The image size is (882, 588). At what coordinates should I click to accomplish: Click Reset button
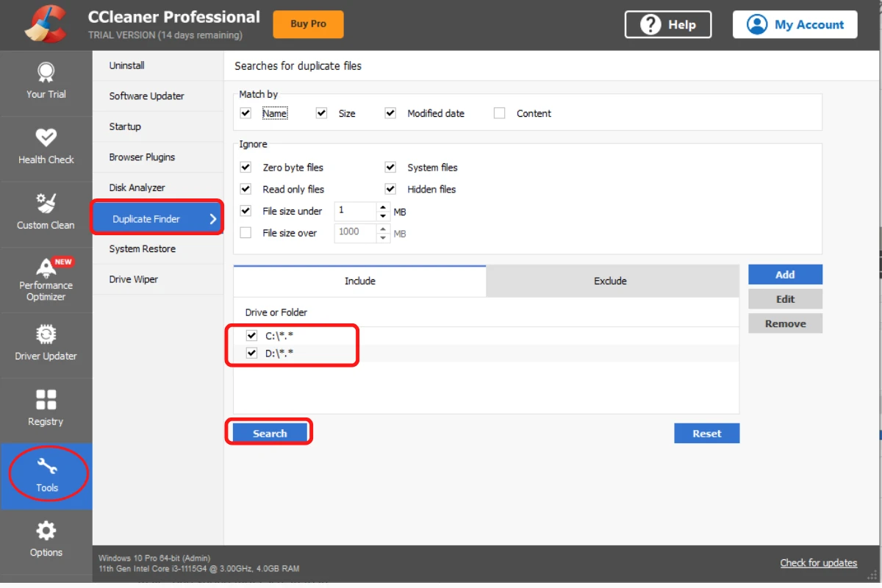(x=706, y=434)
